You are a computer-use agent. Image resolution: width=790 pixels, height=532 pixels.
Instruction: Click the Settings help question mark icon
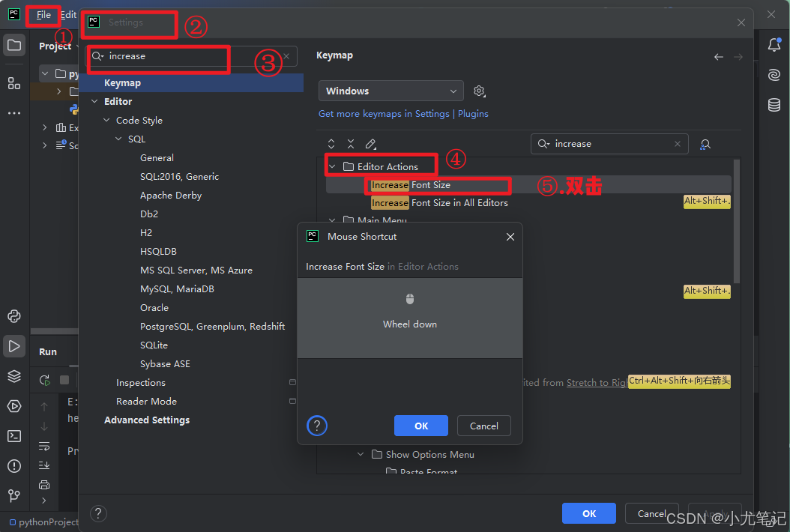coord(98,513)
